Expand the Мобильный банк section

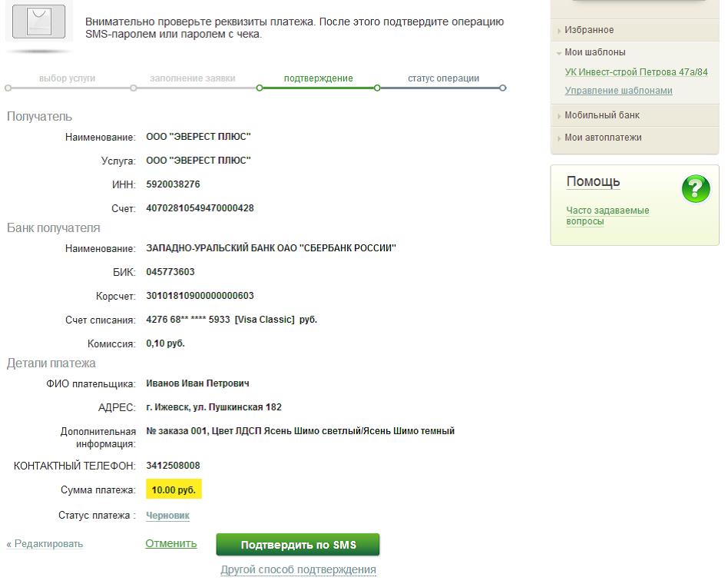[602, 115]
